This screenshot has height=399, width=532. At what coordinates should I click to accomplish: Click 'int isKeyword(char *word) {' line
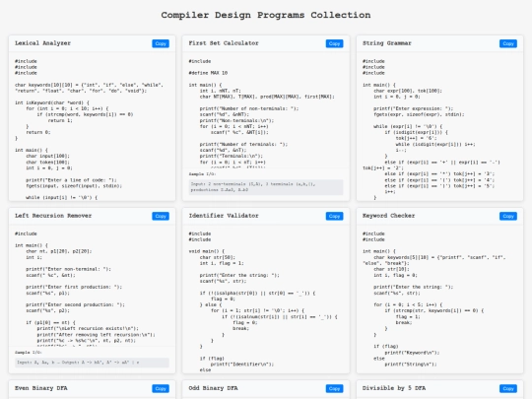(x=52, y=102)
